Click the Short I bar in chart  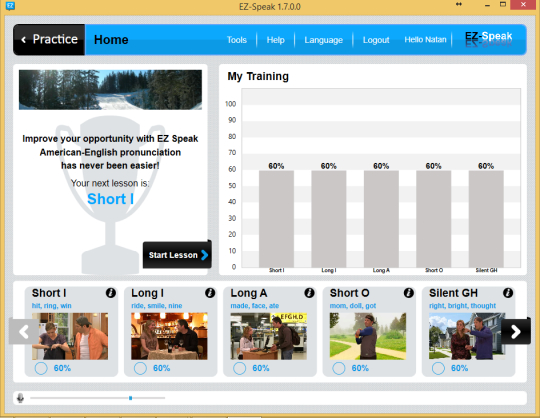point(276,219)
